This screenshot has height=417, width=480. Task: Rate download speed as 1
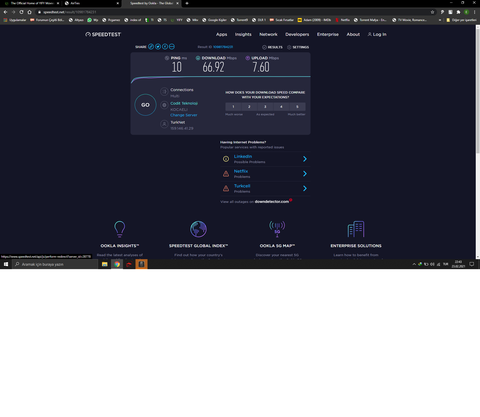pyautogui.click(x=233, y=107)
